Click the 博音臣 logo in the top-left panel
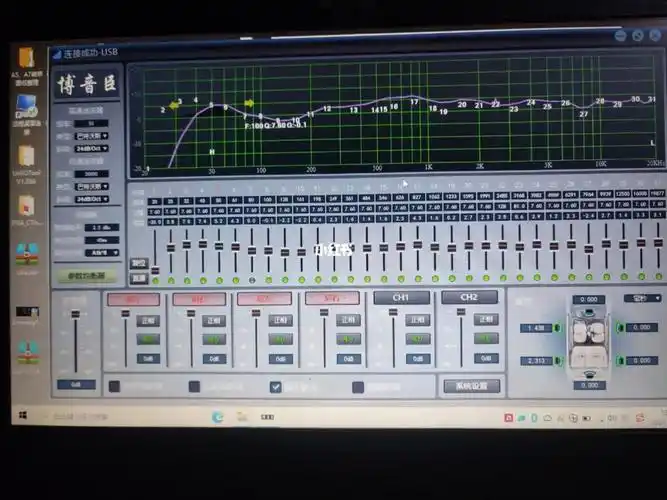The image size is (667, 500). (x=86, y=83)
